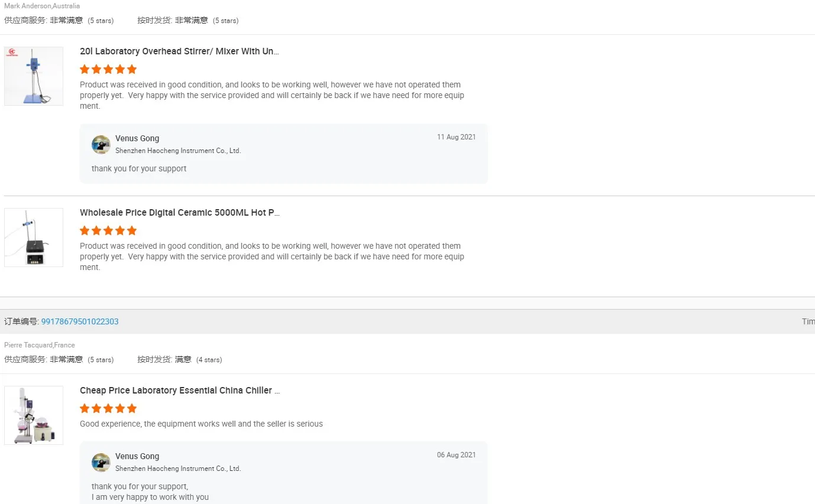815x504 pixels.
Task: Click reviewer name Pierre Tacquard, France
Action: point(40,345)
